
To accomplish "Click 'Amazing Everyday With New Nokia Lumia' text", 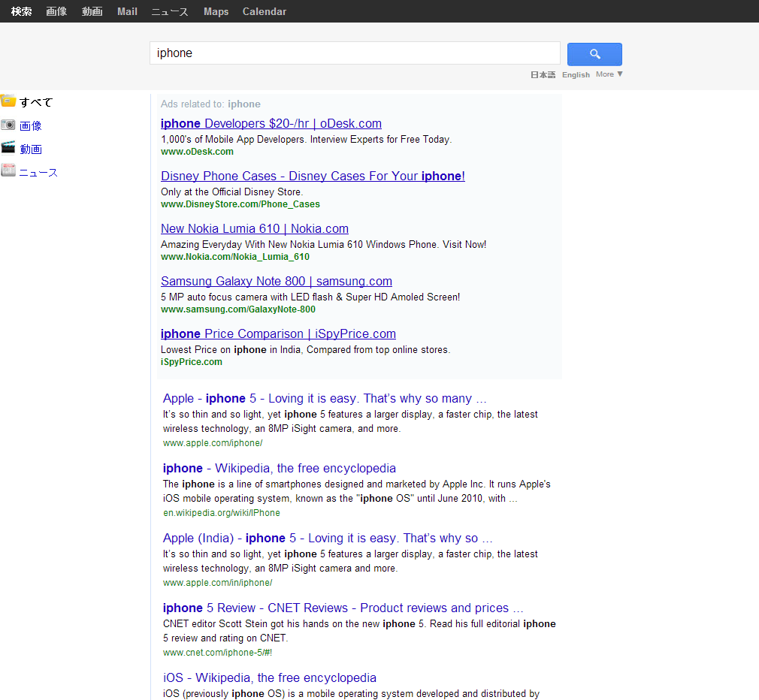I will click(323, 244).
